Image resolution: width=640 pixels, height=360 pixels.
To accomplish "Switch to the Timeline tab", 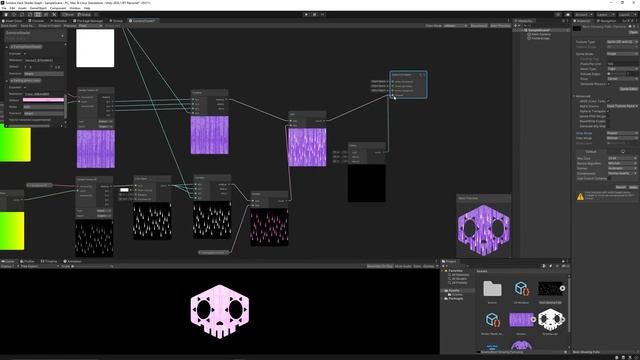I will click(49, 261).
